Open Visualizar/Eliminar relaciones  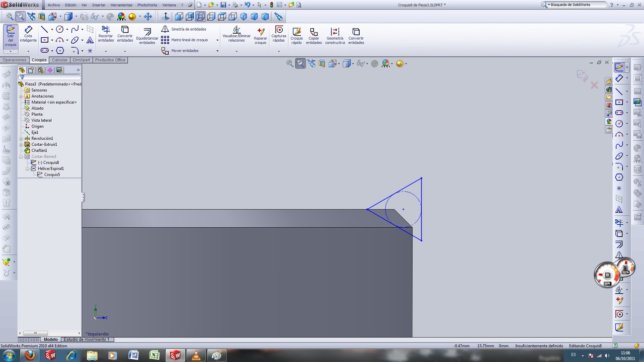tap(236, 34)
